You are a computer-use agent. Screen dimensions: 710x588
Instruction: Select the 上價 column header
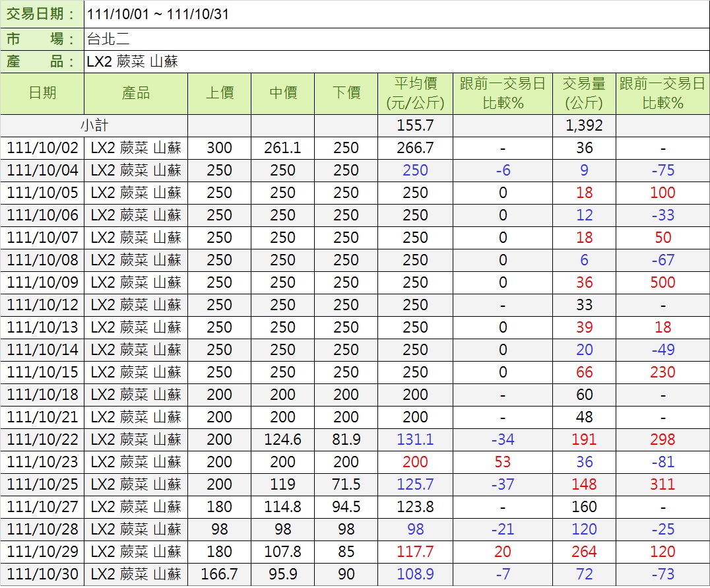219,93
